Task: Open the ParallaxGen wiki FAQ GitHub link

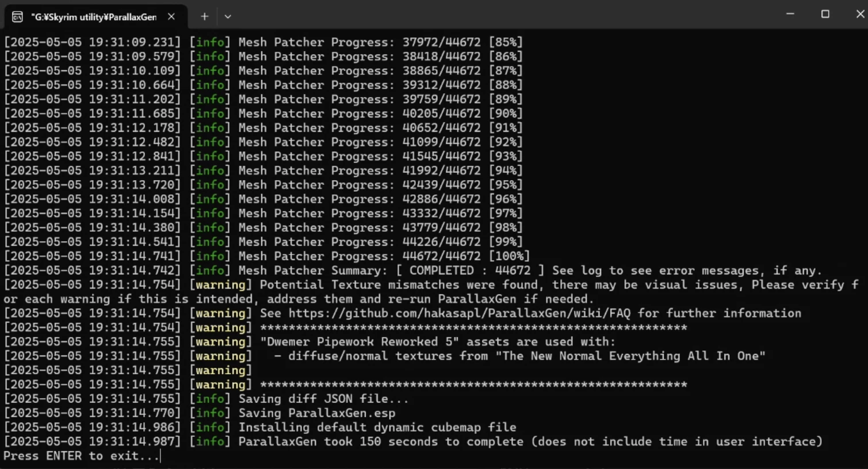Action: [460, 313]
